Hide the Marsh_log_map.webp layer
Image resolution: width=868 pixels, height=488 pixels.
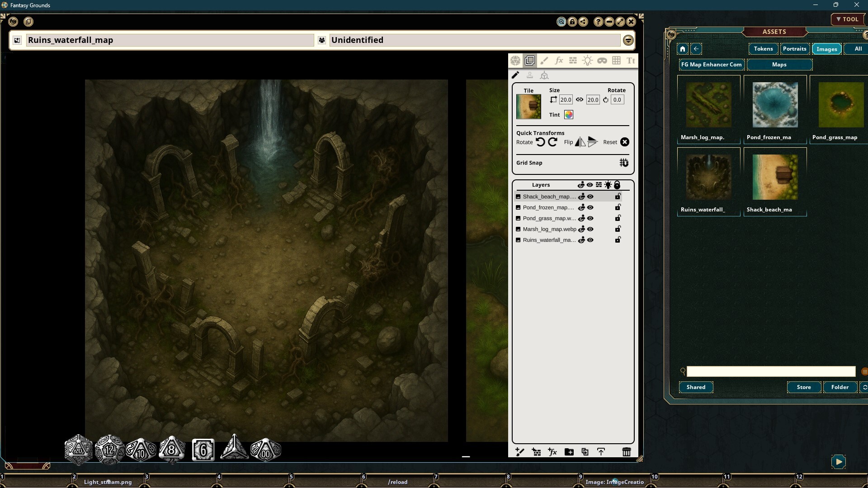coord(590,229)
